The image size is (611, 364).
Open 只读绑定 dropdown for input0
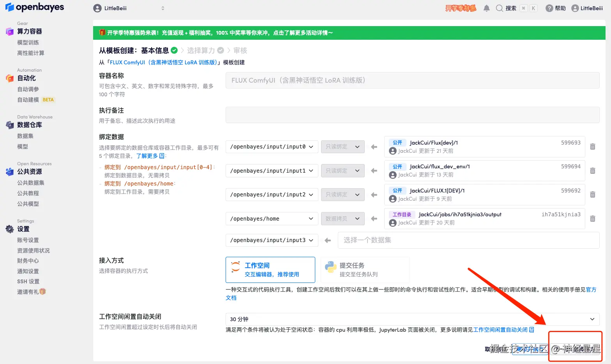point(343,147)
